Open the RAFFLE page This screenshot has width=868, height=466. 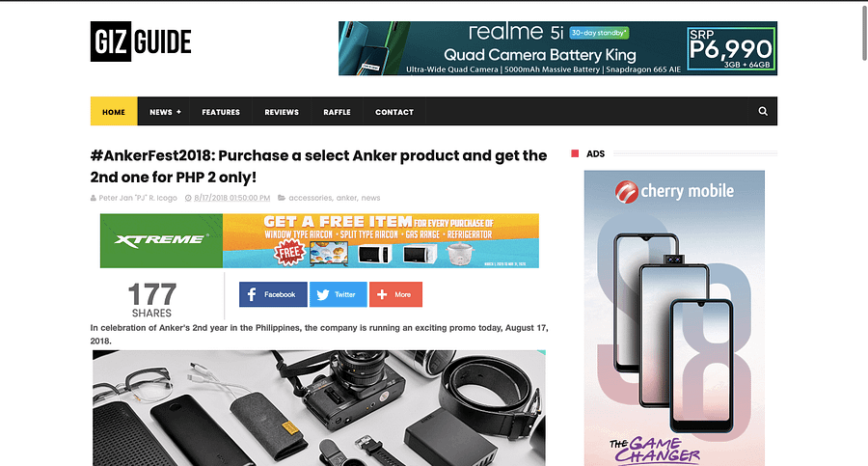[x=338, y=111]
